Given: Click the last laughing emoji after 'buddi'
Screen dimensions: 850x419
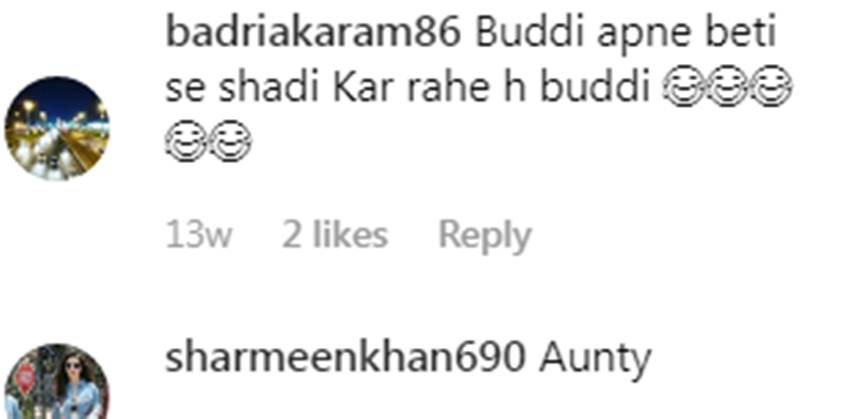Looking at the screenshot, I should pos(771,86).
